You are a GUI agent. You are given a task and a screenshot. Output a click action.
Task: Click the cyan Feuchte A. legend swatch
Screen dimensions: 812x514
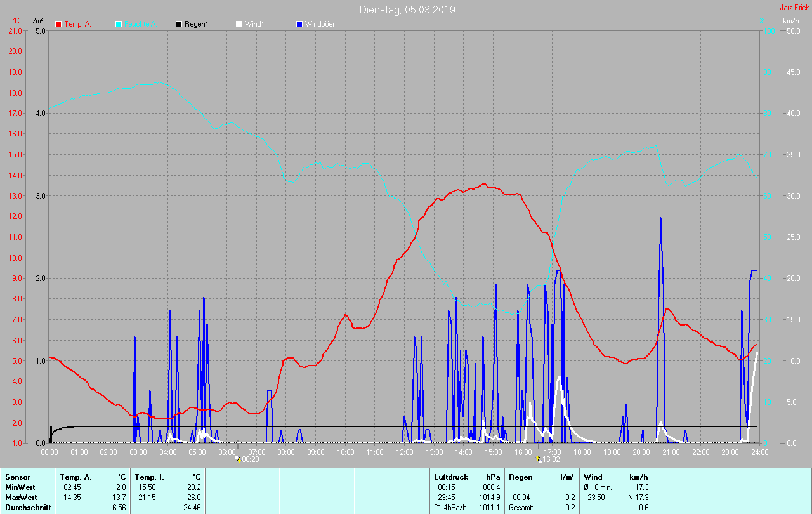pos(119,24)
